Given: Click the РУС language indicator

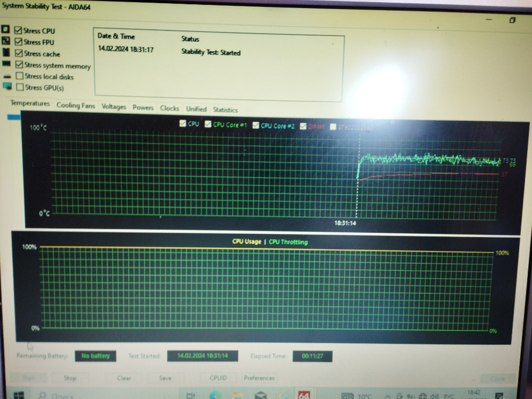Looking at the screenshot, I should [448, 396].
